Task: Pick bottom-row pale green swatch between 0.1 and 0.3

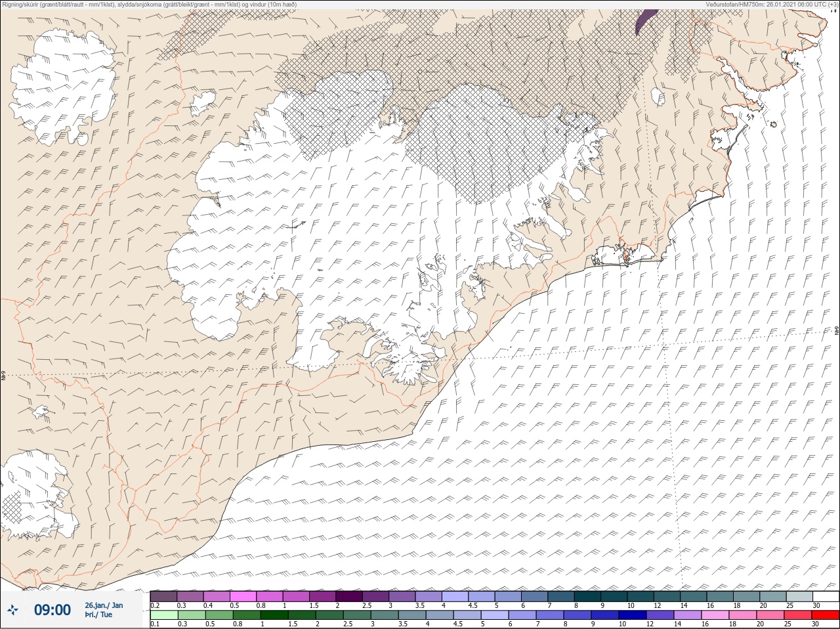Action: point(163,615)
